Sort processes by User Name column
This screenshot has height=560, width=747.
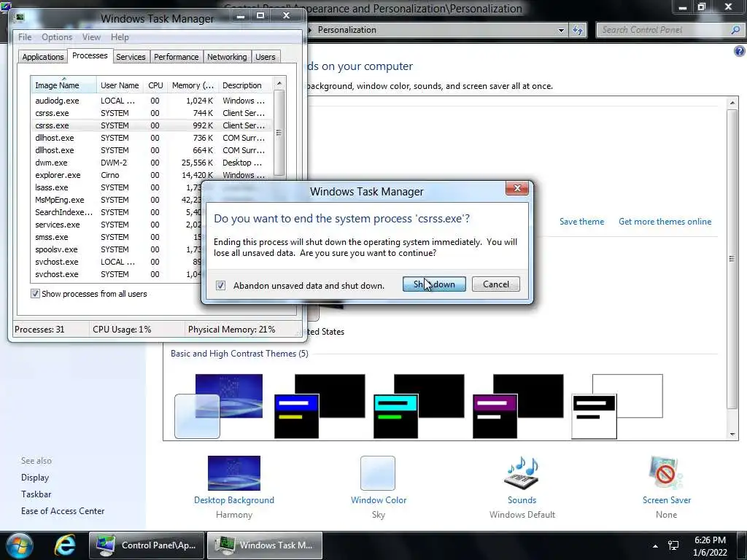point(120,85)
